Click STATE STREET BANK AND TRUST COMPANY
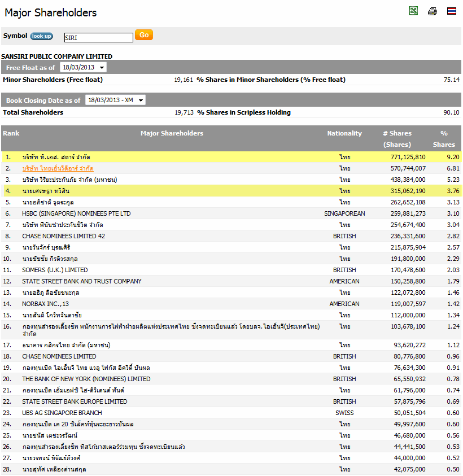Image resolution: width=463 pixels, height=476 pixels. pos(82,281)
